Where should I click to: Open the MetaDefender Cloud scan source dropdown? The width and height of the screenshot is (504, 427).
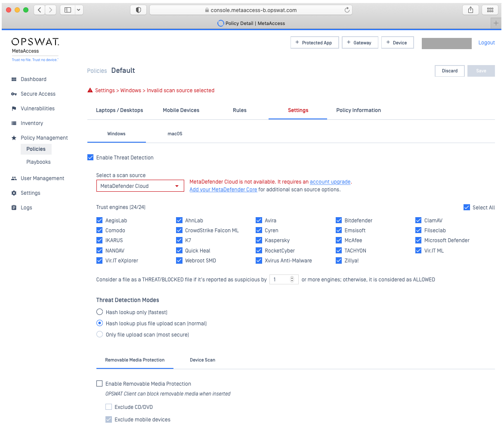click(140, 186)
